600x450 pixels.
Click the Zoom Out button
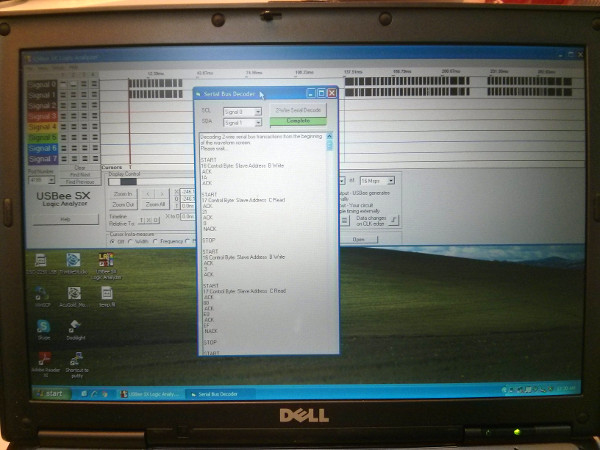(x=122, y=205)
